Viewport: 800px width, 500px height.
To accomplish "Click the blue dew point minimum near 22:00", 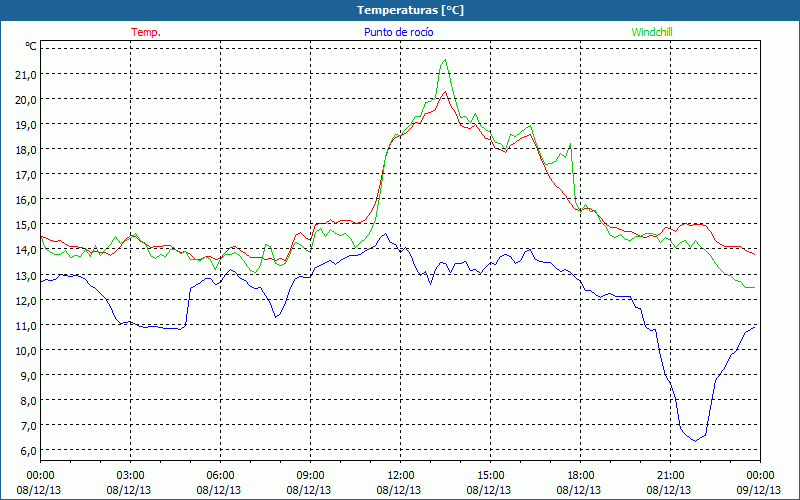I will pyautogui.click(x=695, y=441).
